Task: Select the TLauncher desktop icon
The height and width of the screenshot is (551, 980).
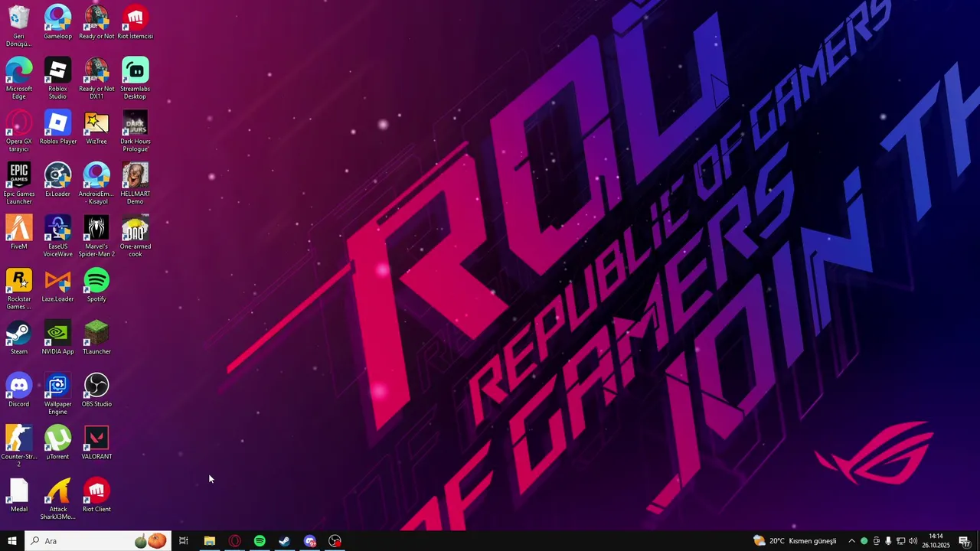Action: pyautogui.click(x=96, y=337)
